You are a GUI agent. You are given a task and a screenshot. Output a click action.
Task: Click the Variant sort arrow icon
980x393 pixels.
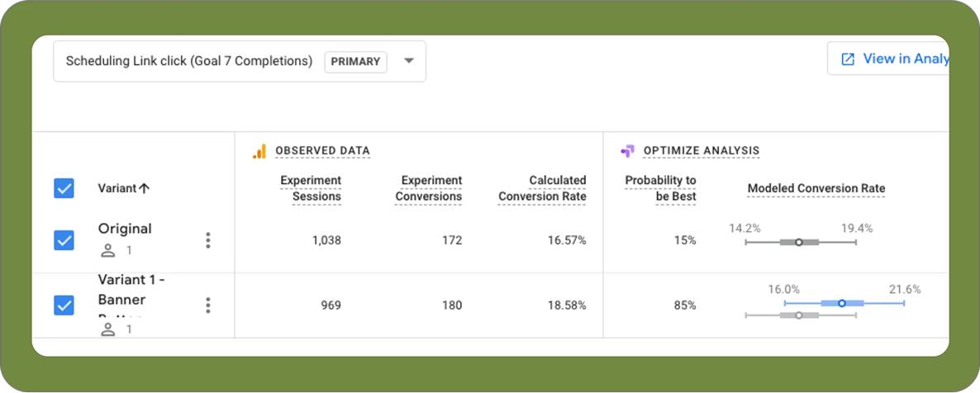(x=145, y=188)
